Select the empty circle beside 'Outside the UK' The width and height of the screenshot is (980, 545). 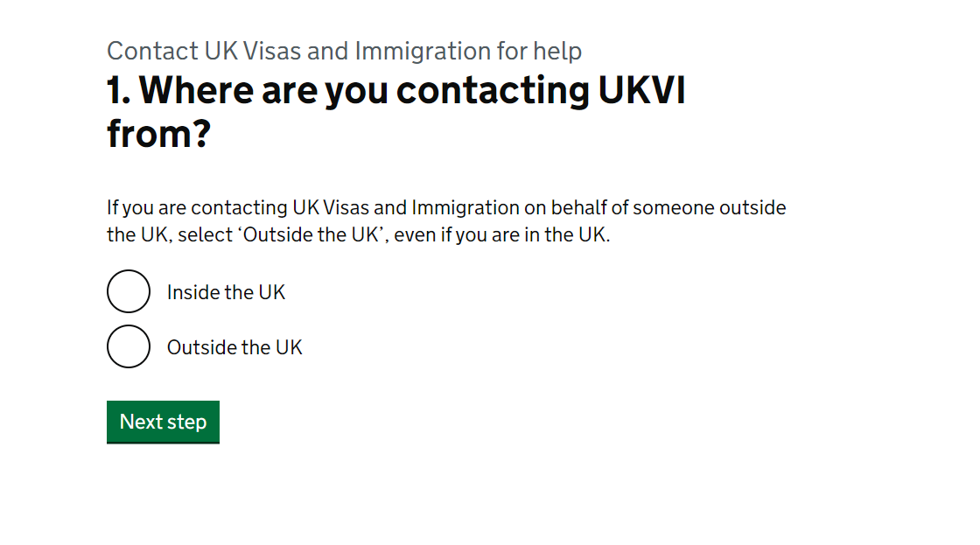(x=129, y=346)
